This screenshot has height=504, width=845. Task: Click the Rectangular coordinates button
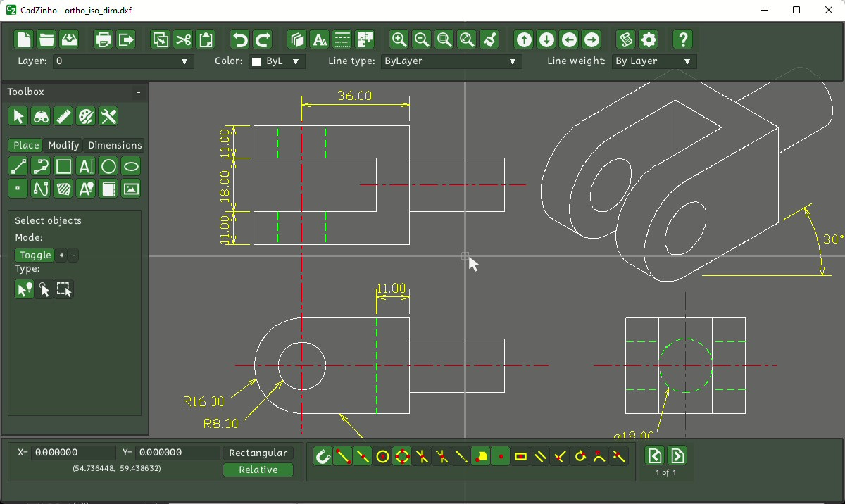tap(258, 453)
